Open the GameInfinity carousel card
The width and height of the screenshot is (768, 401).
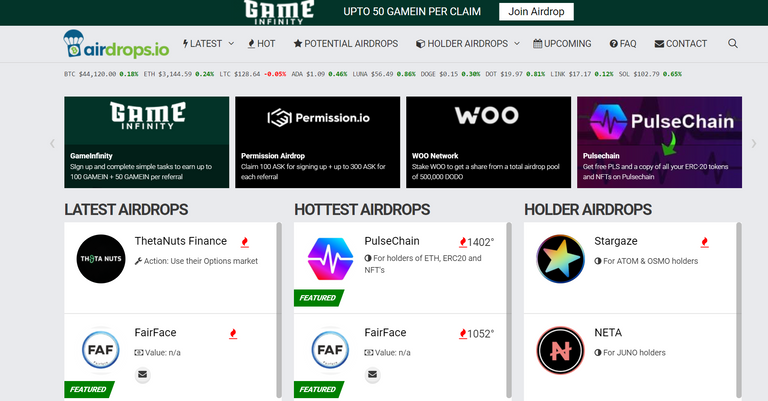pos(146,142)
